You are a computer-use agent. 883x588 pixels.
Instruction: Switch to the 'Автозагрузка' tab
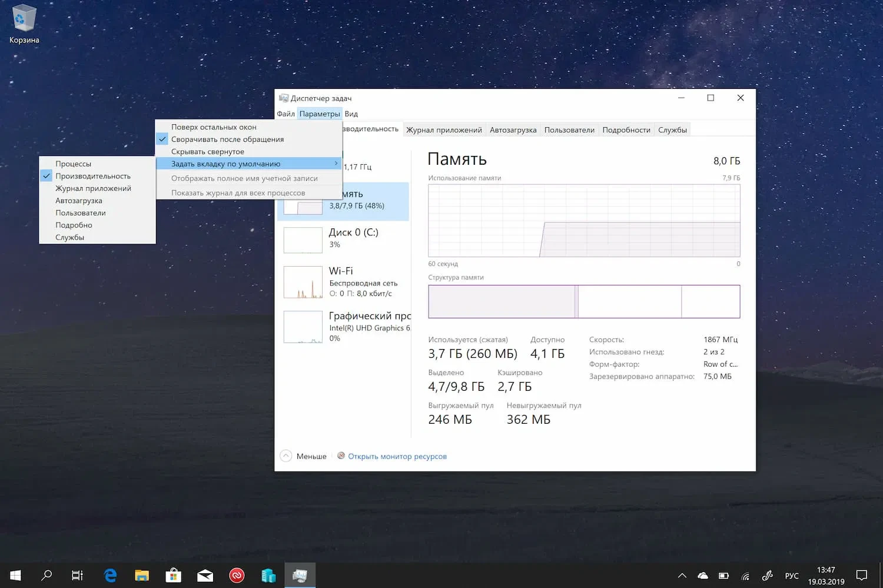513,130
